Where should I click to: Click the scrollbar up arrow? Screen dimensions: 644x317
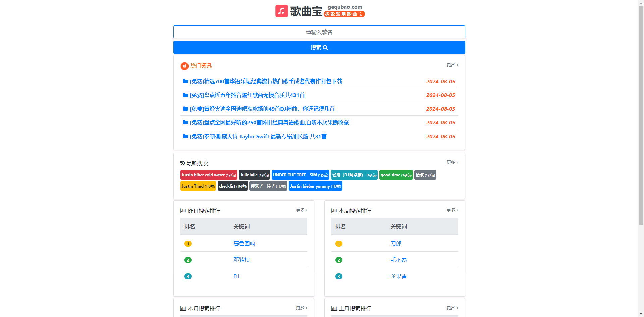click(641, 2)
